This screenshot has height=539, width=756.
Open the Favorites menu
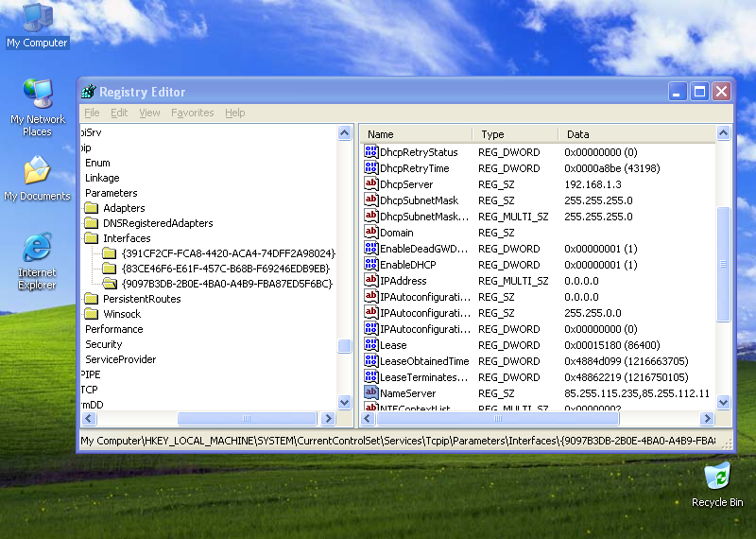(193, 113)
